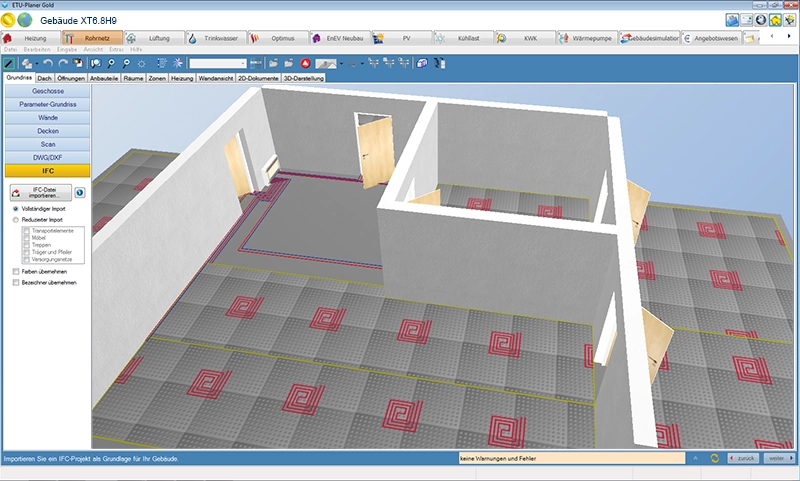Click the redo arrow in the toolbar
Image resolution: width=800 pixels, height=481 pixels.
click(x=63, y=63)
